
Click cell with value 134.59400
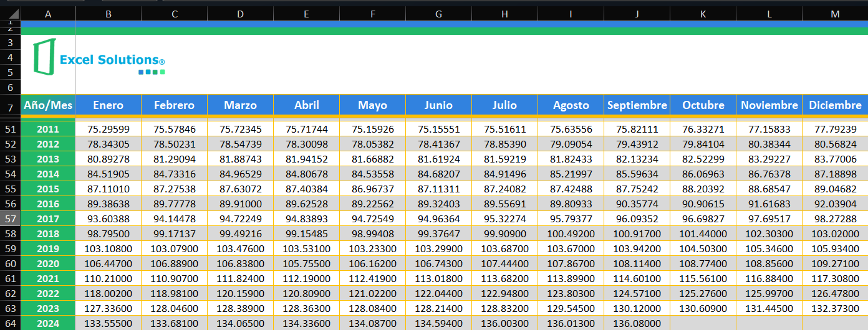439,323
